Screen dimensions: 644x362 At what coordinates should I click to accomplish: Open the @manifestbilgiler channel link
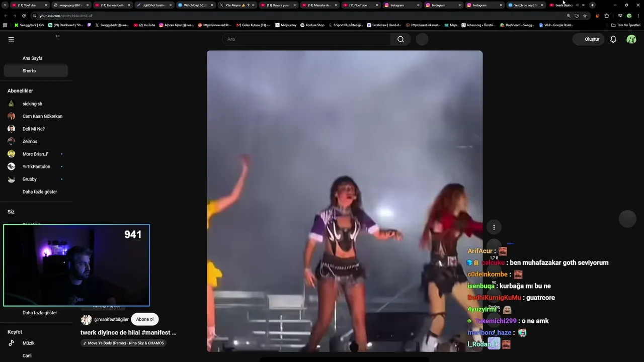click(111, 320)
